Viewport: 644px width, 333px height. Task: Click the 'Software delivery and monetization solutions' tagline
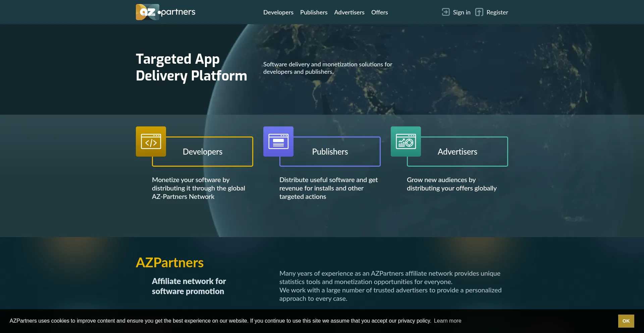[328, 68]
